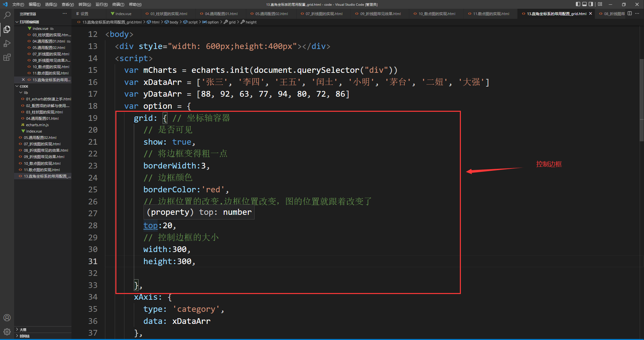The width and height of the screenshot is (644, 340).
Task: Switch to the 09_折线图常见效果.html tab
Action: click(379, 14)
